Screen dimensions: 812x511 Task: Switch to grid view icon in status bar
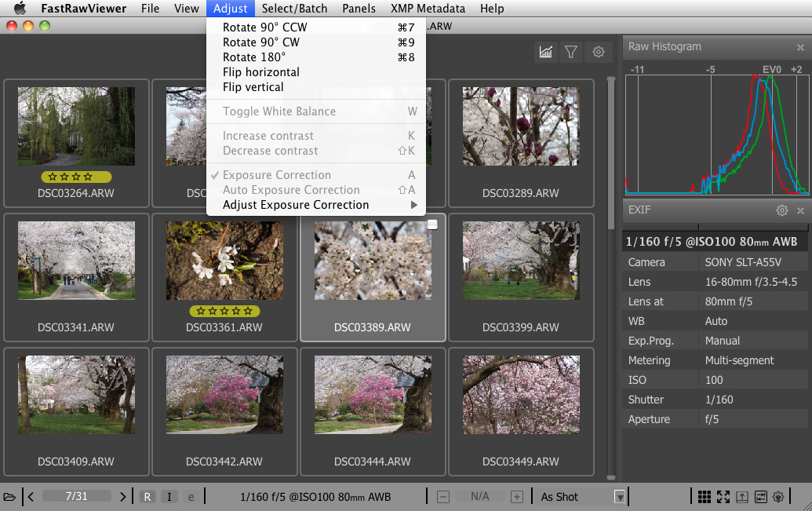point(704,497)
